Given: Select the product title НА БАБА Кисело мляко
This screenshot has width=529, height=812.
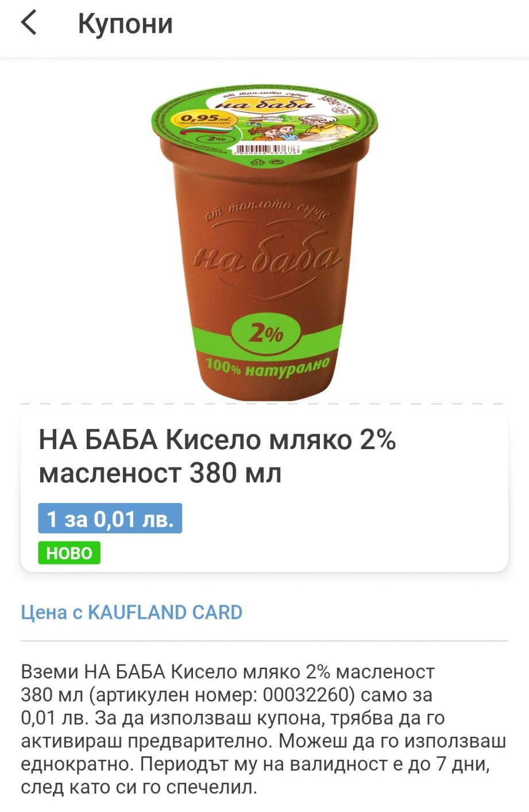Looking at the screenshot, I should [x=217, y=440].
